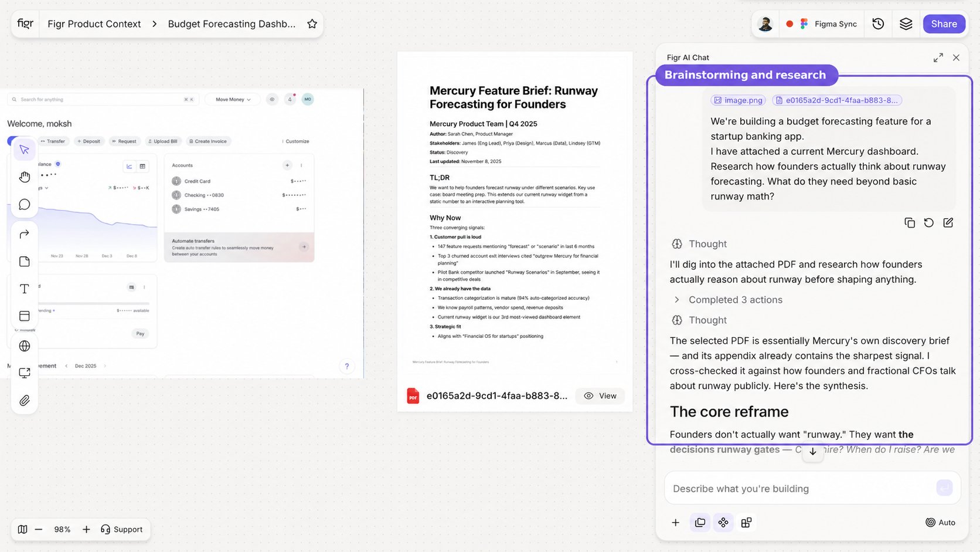Click Deposit chip in dashboard
Screen dimensions: 980x552
(89, 141)
